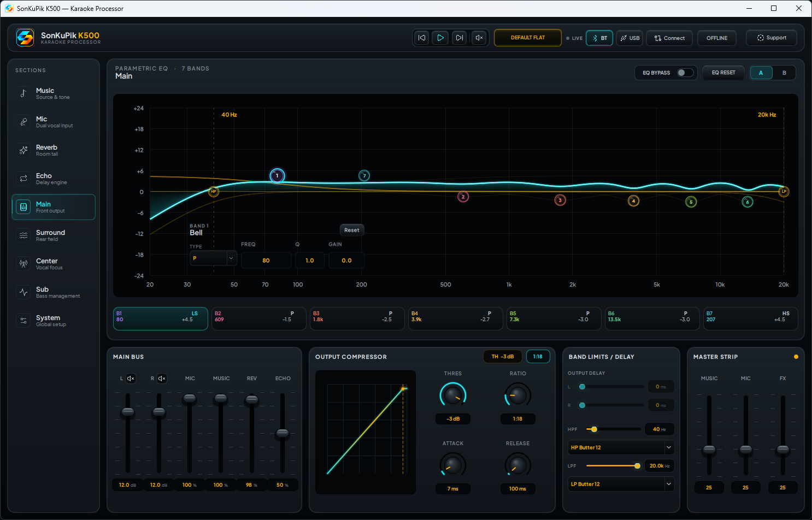
Task: Click the REV fader handle in Main Bus
Action: click(251, 399)
